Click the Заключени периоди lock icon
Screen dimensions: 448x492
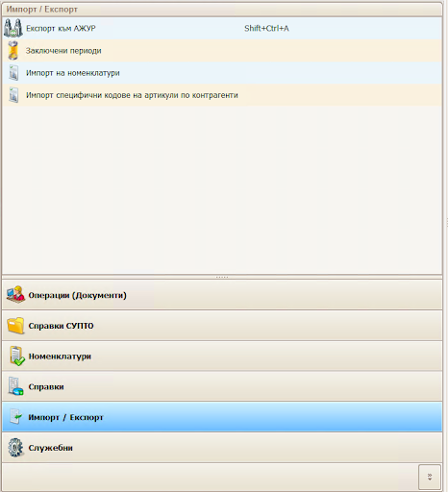13,51
